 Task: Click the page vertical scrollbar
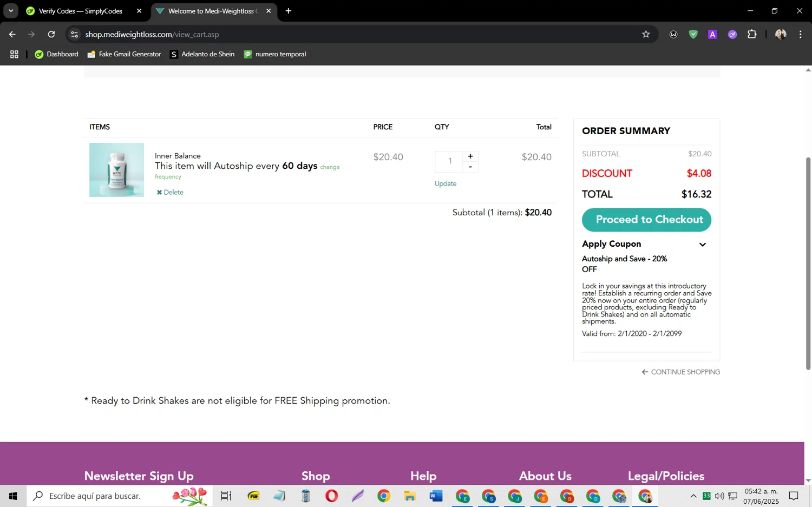(808, 264)
